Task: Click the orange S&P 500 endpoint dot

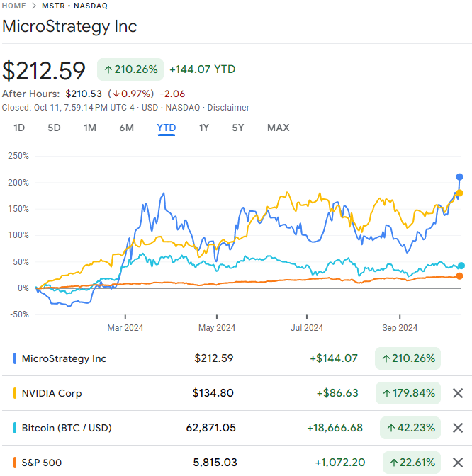Action: [459, 276]
